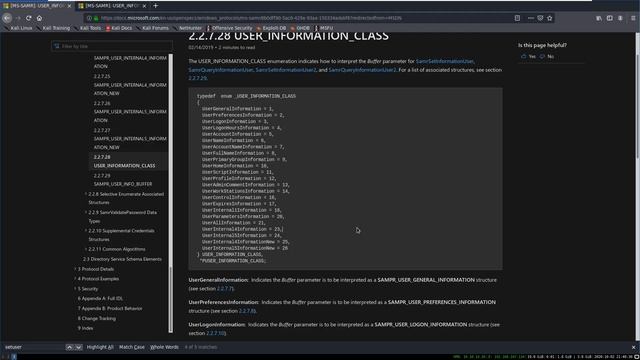
Task: Expand 2.2.8 Selective Enumerate Associated Structures
Action: pos(126,198)
